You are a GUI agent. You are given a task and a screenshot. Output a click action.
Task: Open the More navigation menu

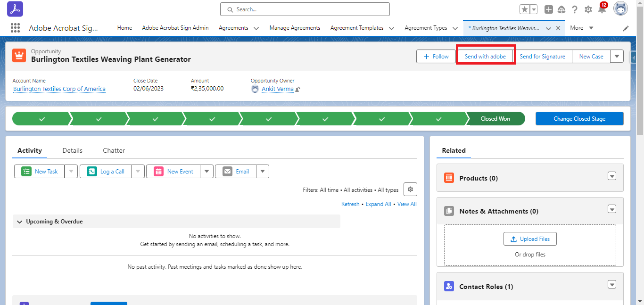[582, 28]
